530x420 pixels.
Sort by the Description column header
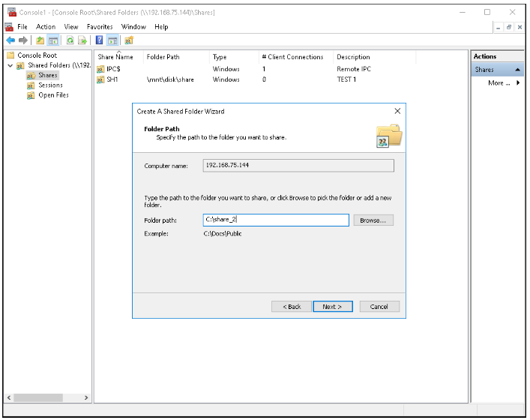point(353,57)
